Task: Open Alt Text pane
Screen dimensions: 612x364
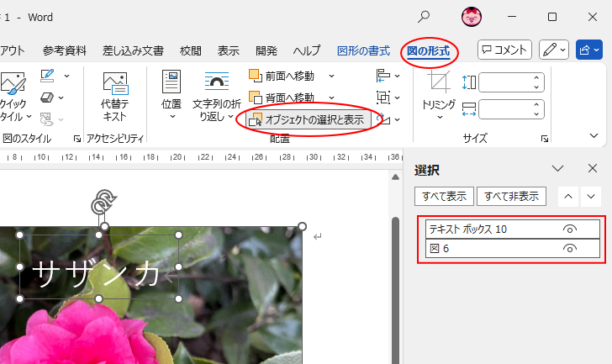Action: [x=114, y=97]
